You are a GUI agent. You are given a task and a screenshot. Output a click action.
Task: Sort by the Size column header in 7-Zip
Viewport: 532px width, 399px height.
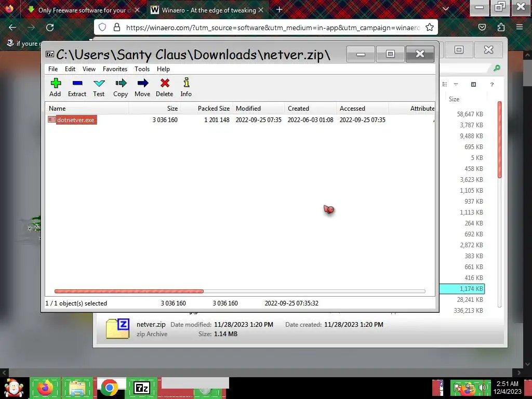[155, 109]
